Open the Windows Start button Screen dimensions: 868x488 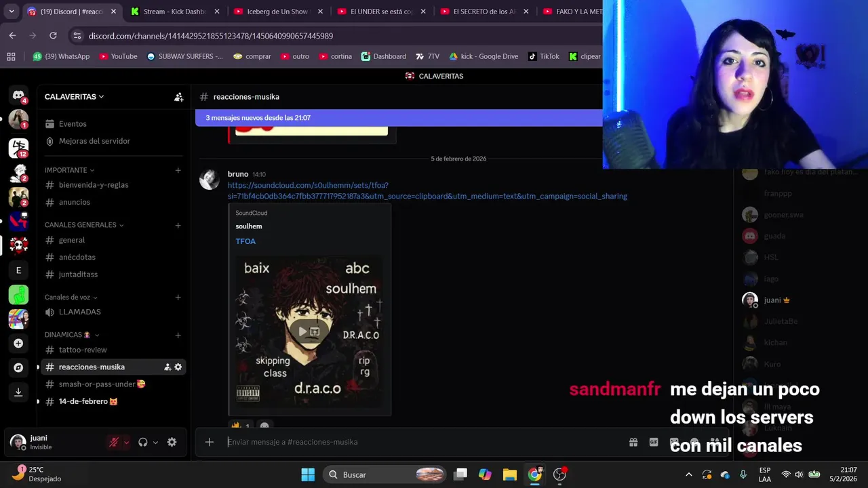coord(308,474)
